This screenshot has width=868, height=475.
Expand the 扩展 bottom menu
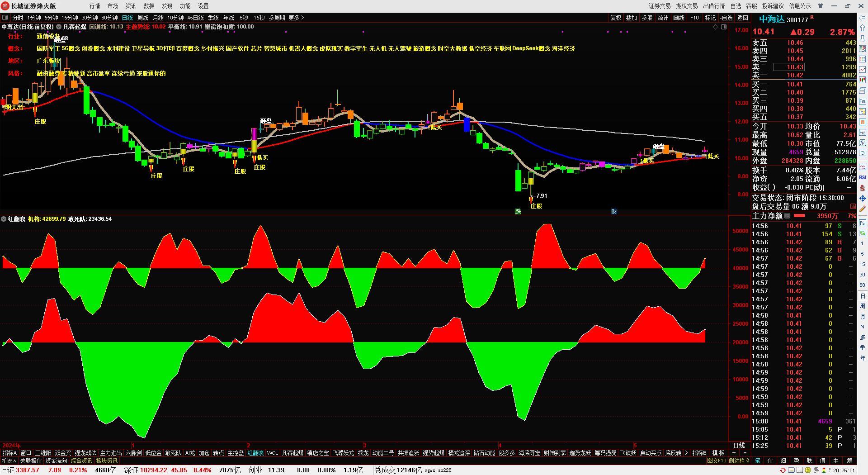click(x=9, y=461)
